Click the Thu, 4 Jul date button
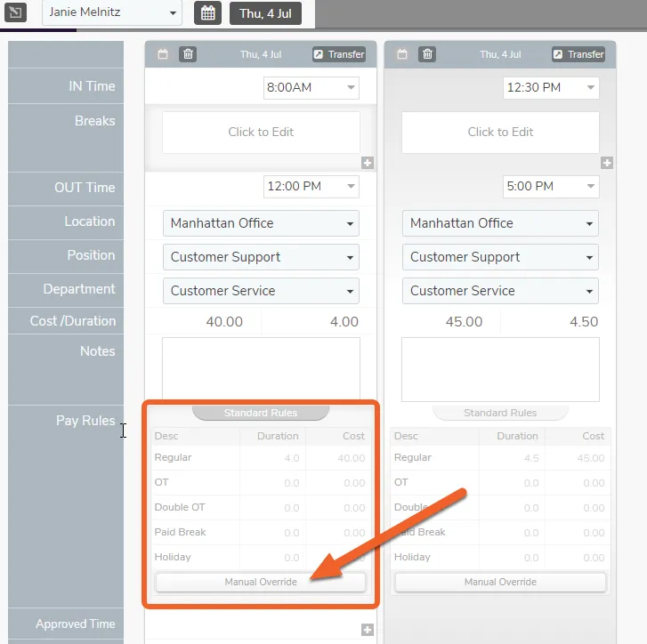647x644 pixels. coord(265,13)
